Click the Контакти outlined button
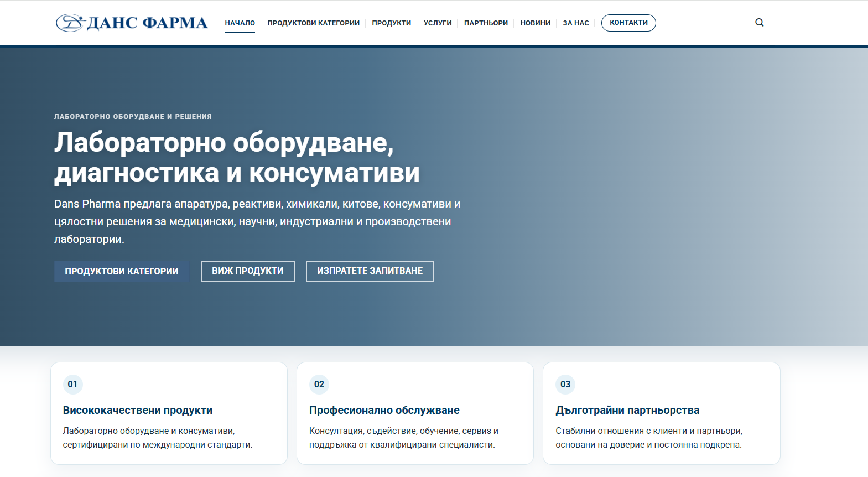This screenshot has width=868, height=477. tap(628, 23)
